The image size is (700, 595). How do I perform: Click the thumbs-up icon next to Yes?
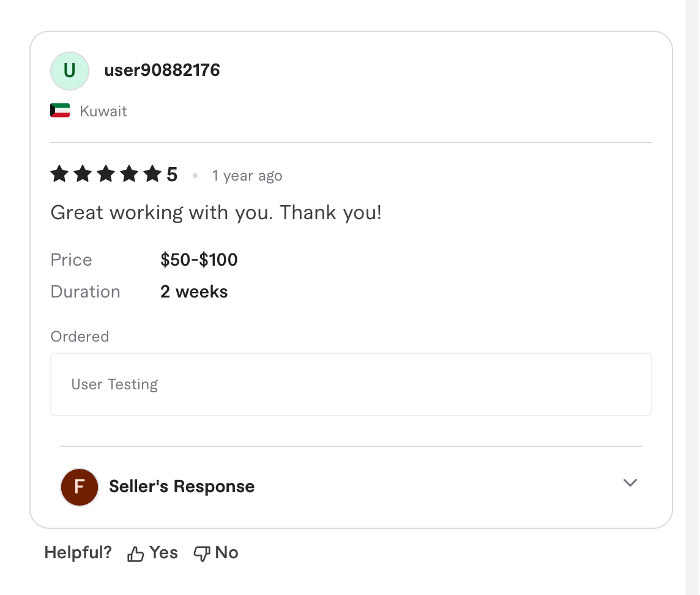pos(135,553)
